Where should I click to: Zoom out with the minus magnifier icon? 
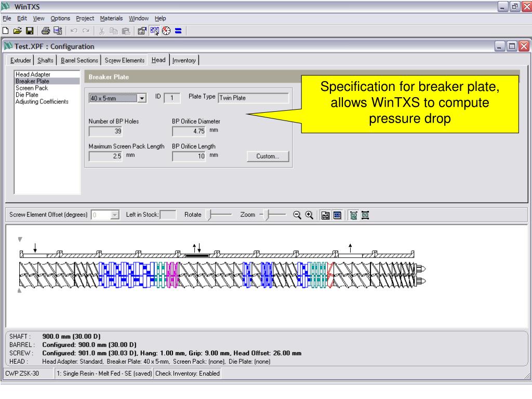[297, 215]
